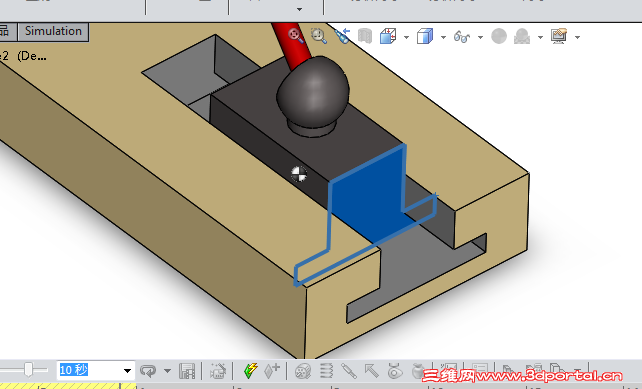Click the yellow hatched timeline bar
Image resolution: width=642 pixels, height=389 pixels.
click(x=68, y=386)
